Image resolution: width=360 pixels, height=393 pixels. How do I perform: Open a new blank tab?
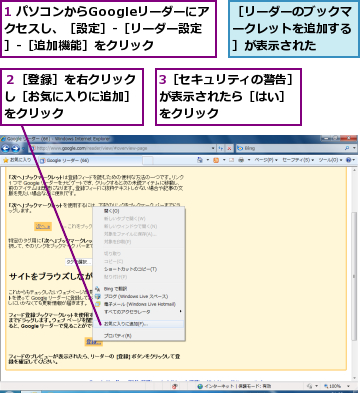coord(148,161)
